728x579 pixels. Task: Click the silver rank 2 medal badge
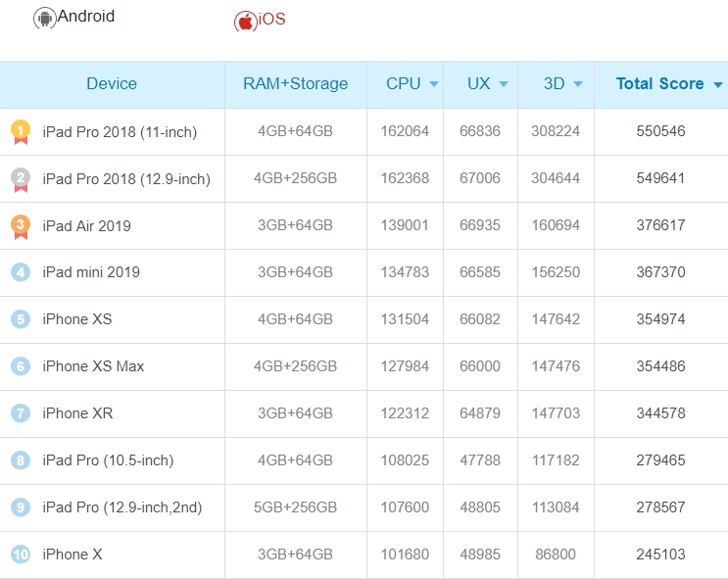pos(21,179)
